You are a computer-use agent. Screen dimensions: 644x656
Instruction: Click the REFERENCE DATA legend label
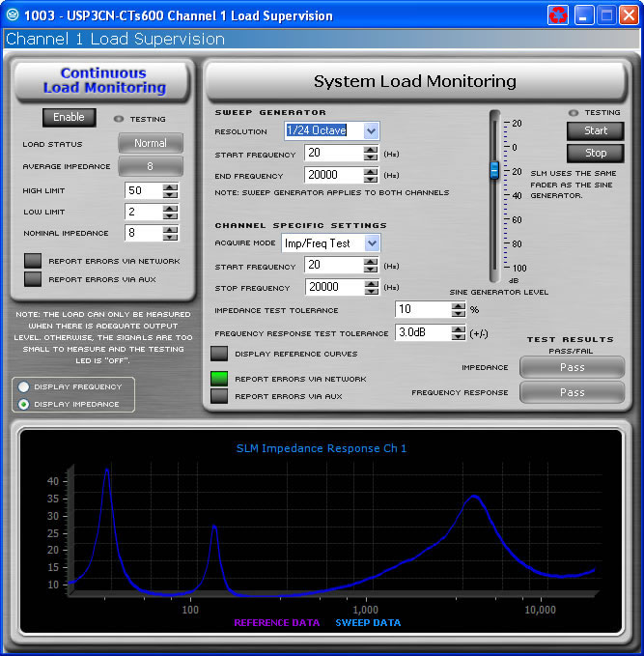[277, 622]
